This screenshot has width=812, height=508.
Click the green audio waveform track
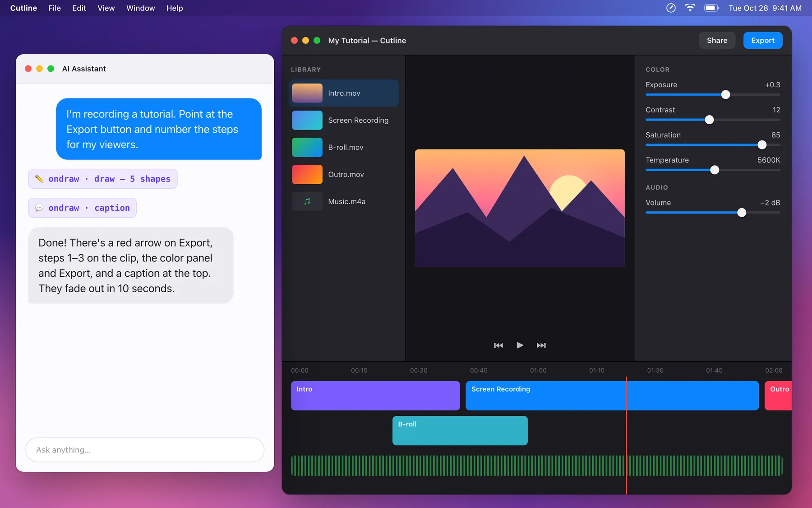coord(537,466)
